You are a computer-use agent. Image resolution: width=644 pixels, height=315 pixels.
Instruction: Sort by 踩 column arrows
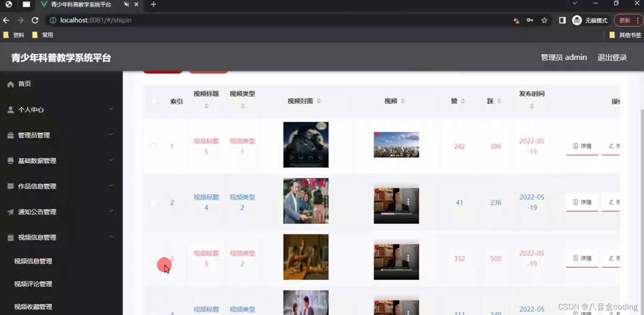click(x=499, y=101)
